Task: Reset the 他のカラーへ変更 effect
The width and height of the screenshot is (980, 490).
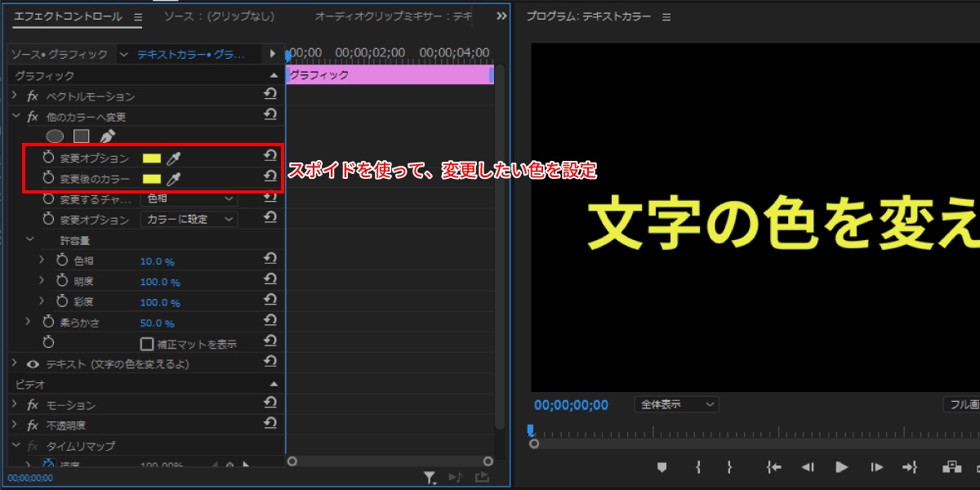Action: point(270,116)
